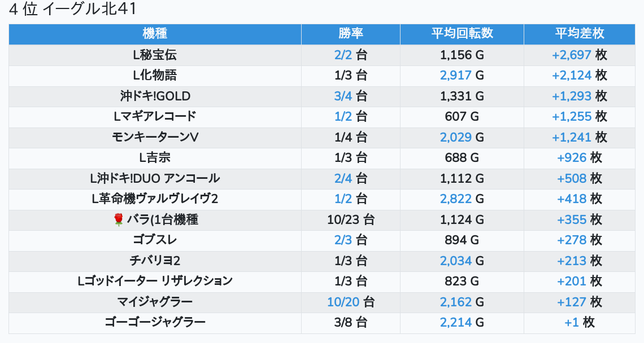Click the rose emoji icon beside バラ
644x343 pixels.
(x=118, y=220)
